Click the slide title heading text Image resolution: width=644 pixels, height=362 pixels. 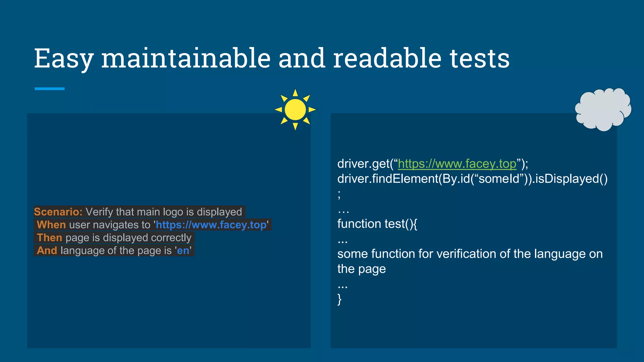[272, 58]
